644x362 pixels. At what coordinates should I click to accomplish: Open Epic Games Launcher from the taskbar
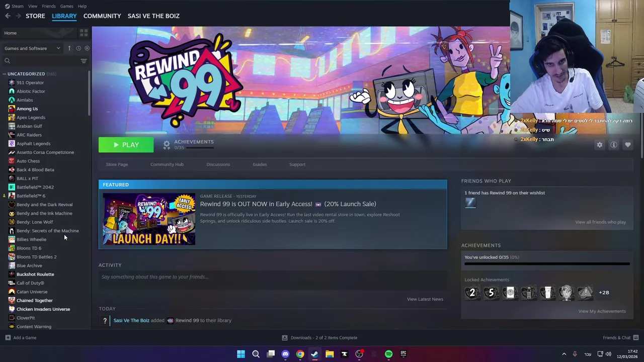point(403,354)
